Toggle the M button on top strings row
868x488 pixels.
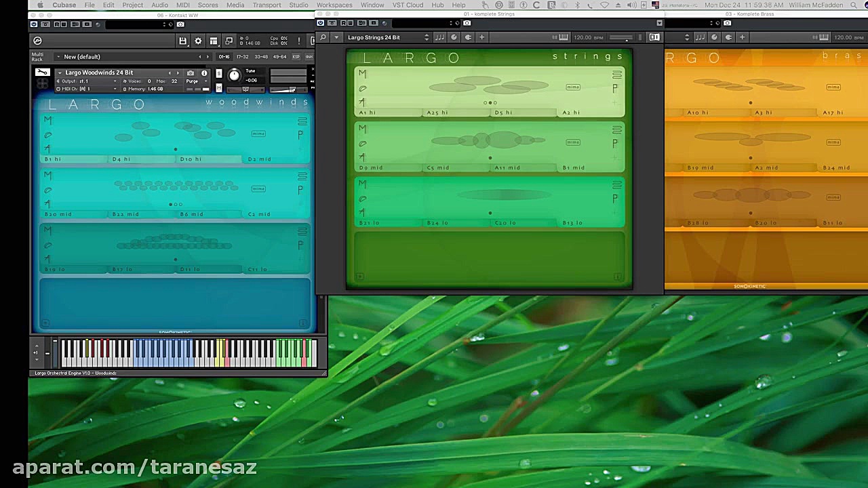click(363, 74)
